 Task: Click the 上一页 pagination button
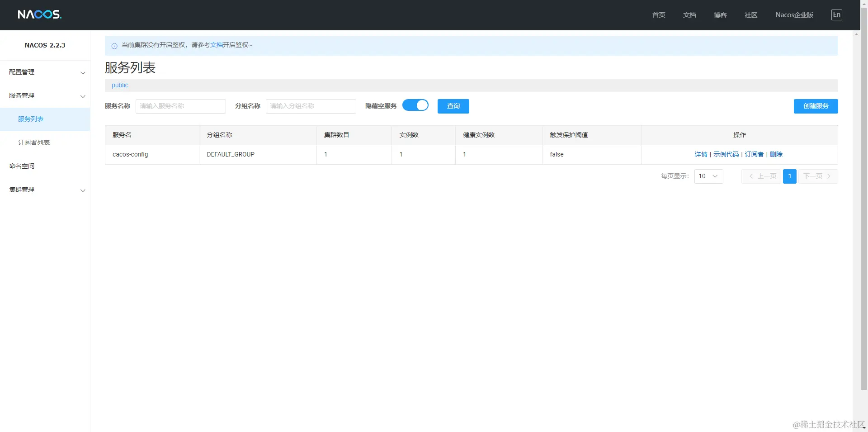762,176
